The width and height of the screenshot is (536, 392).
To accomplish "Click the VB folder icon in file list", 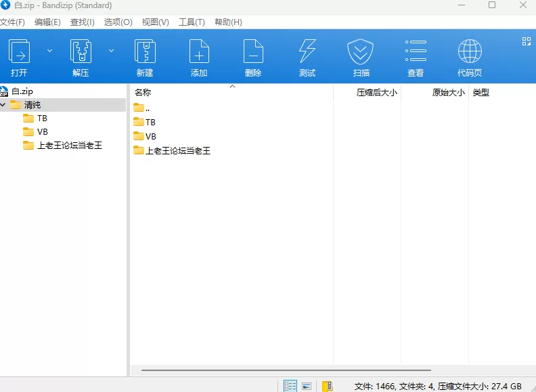I will (139, 136).
